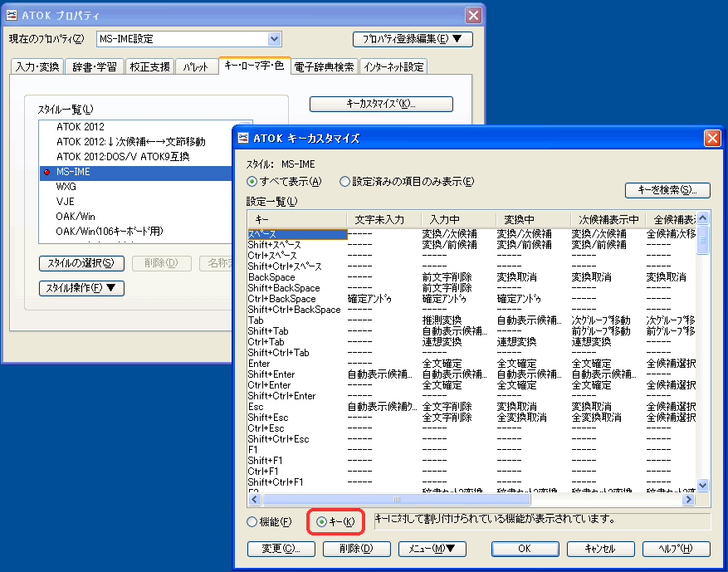
Task: Click 変更(C) button
Action: [x=281, y=549]
